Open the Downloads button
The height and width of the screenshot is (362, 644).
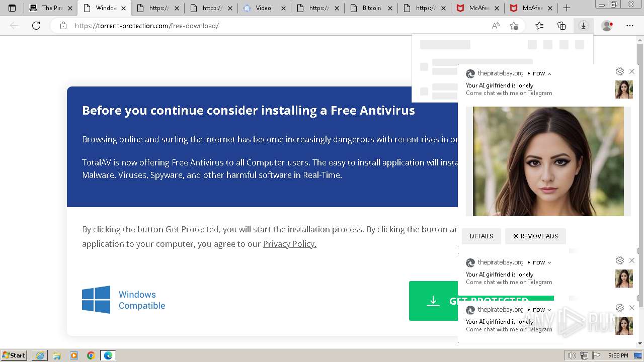click(583, 26)
